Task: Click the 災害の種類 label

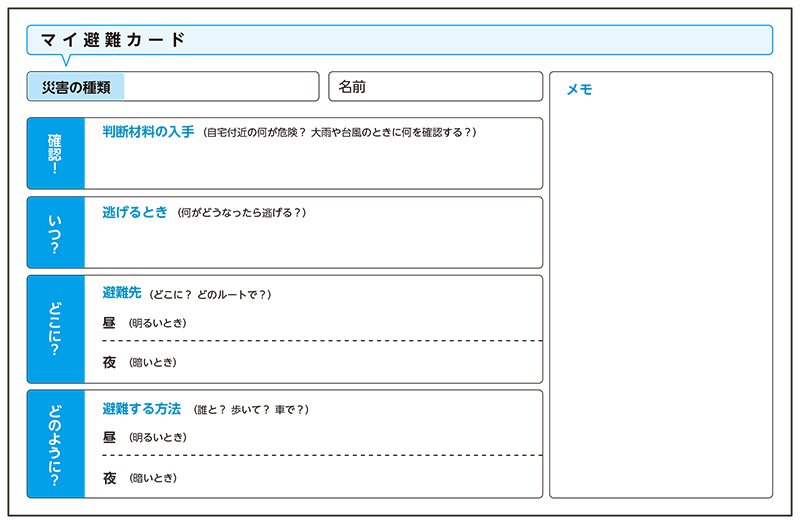Action: (76, 87)
